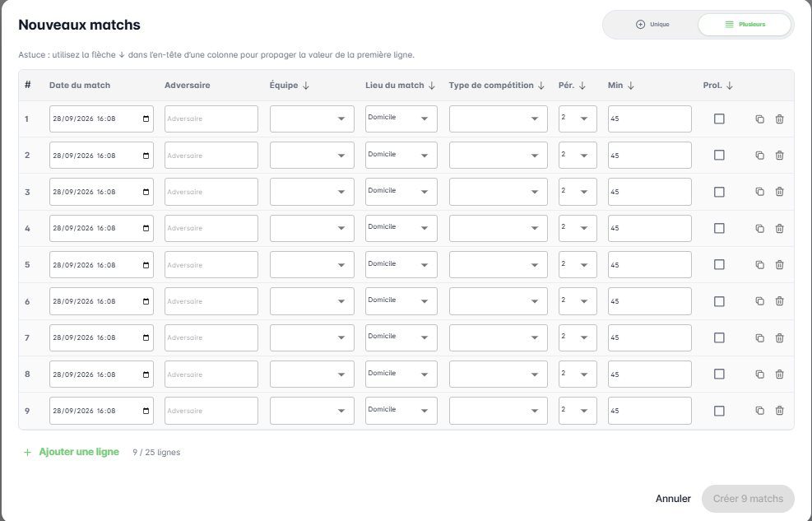Image resolution: width=812 pixels, height=521 pixels.
Task: Propagate Pér. value using header arrow
Action: (x=582, y=86)
